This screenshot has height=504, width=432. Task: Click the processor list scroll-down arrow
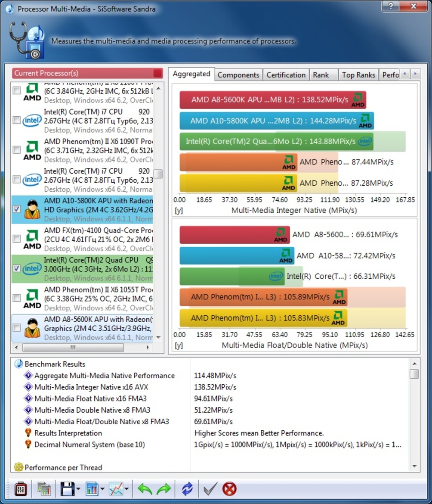tap(158, 337)
